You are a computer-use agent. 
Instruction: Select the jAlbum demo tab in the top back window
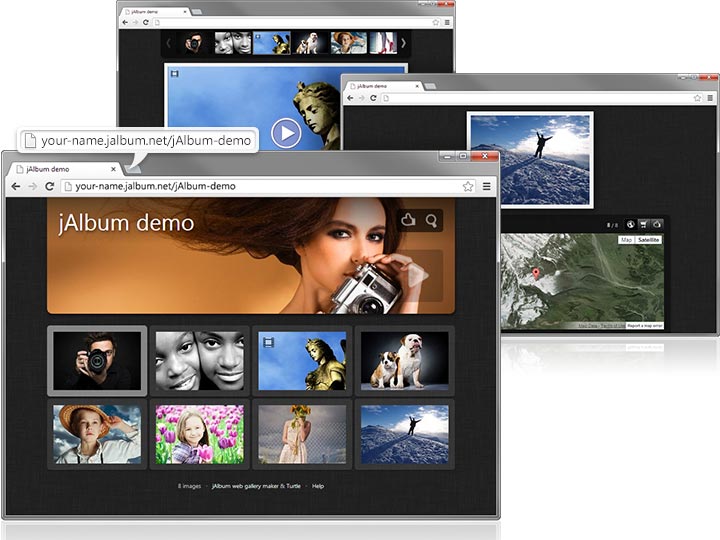[156, 11]
